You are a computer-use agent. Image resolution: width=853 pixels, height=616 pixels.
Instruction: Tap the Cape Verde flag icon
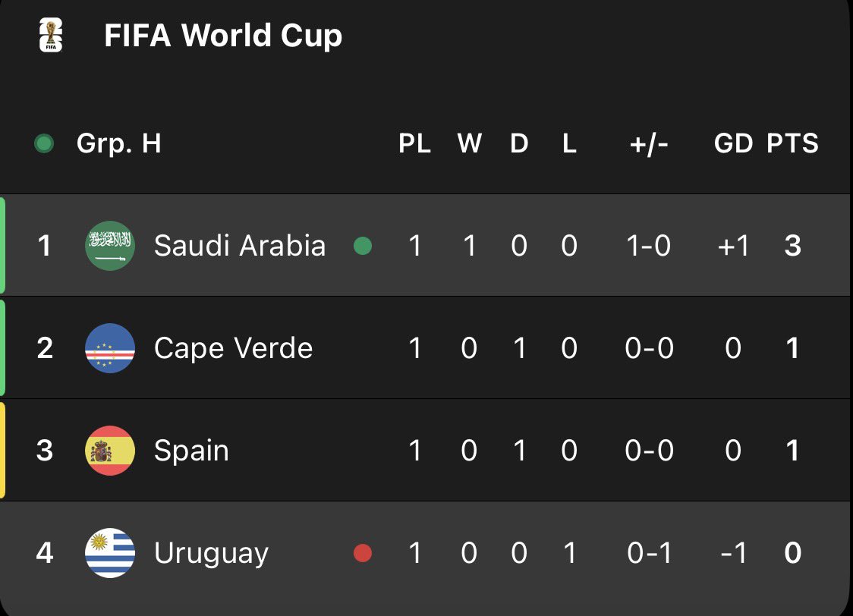110,348
